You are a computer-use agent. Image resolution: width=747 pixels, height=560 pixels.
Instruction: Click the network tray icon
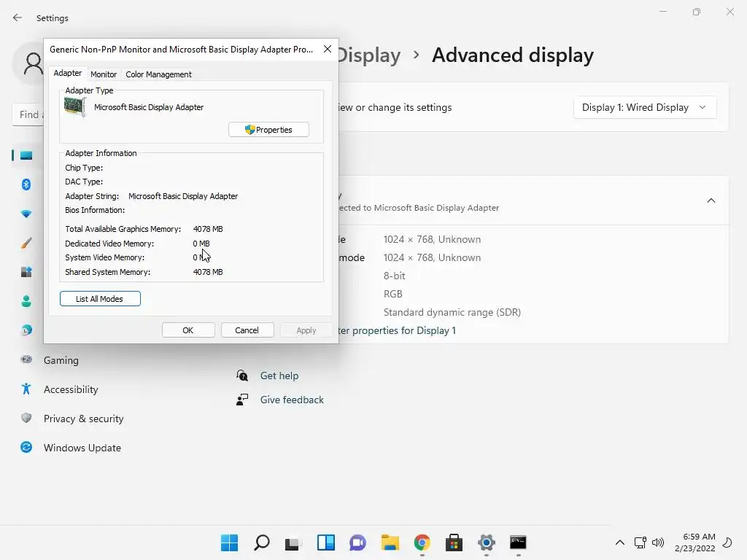(x=640, y=542)
